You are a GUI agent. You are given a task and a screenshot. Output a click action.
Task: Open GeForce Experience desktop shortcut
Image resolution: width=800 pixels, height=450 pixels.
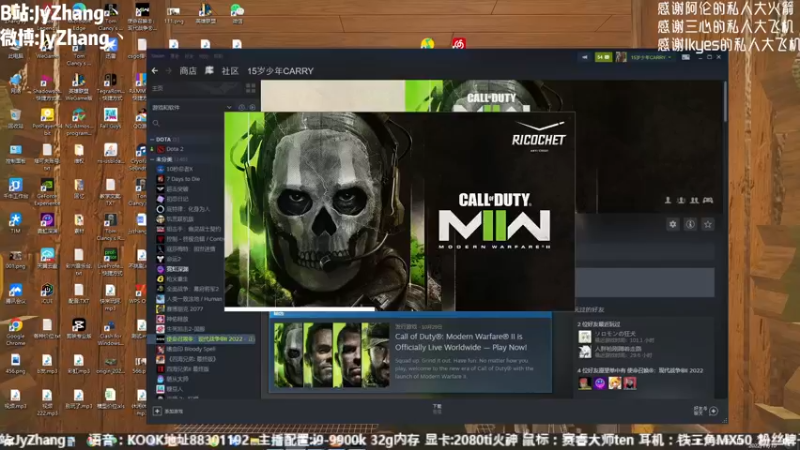point(47,191)
